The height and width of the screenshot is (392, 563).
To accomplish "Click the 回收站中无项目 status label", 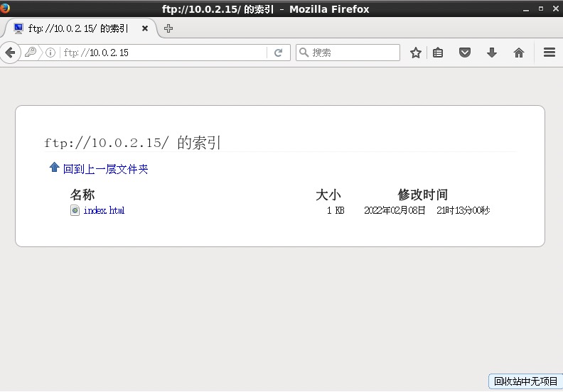I will [x=525, y=381].
